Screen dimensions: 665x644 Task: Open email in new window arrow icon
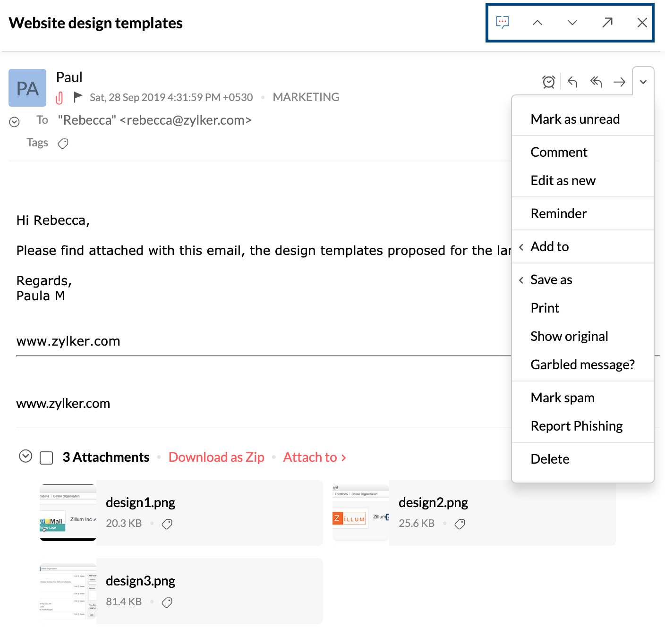tap(607, 23)
